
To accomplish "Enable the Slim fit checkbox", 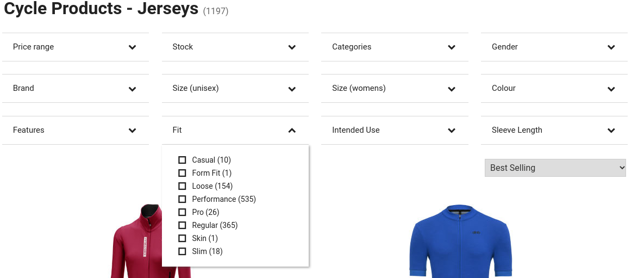I will 182,251.
